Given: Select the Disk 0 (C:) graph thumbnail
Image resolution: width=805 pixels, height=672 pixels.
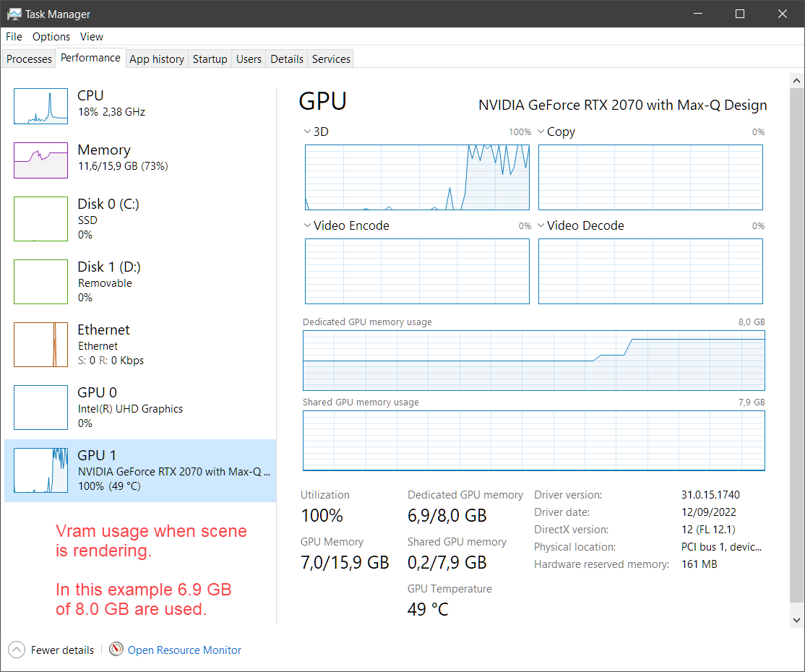Looking at the screenshot, I should (x=40, y=219).
